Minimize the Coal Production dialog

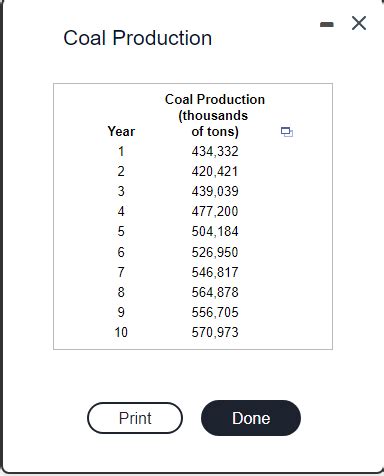tap(327, 24)
